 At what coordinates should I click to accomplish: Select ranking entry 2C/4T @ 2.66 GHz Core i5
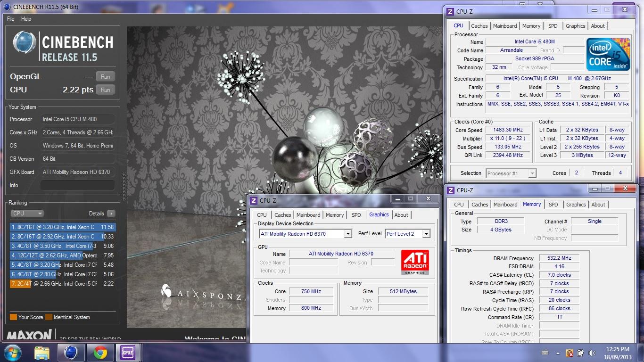(62, 284)
